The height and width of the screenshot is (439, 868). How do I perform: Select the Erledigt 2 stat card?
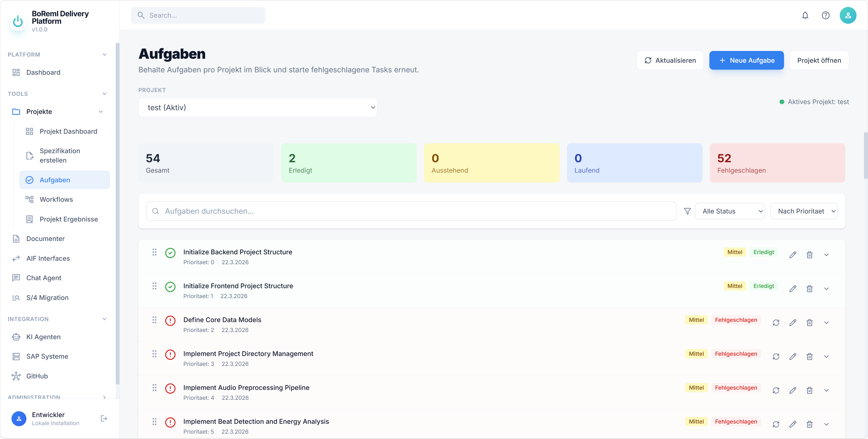tap(349, 163)
